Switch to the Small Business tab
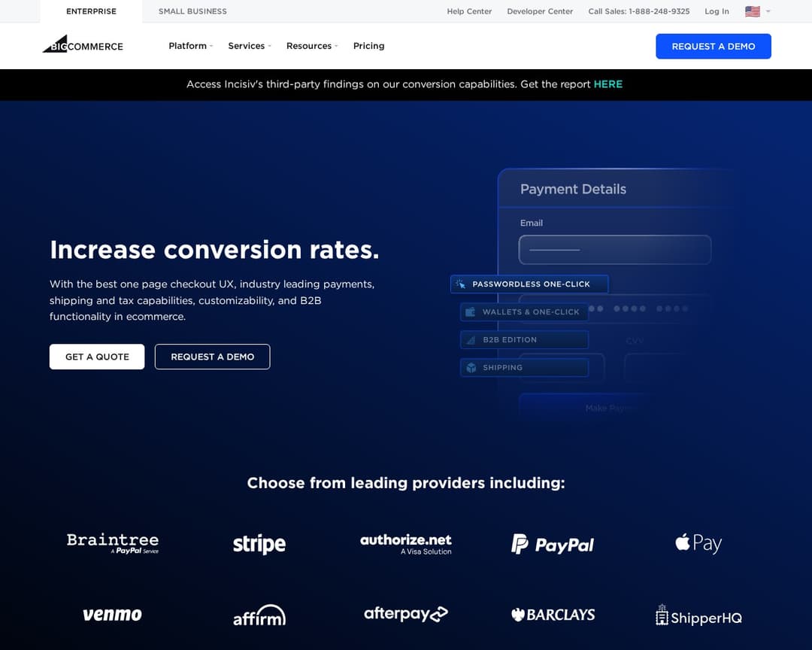Image resolution: width=812 pixels, height=650 pixels. point(192,11)
